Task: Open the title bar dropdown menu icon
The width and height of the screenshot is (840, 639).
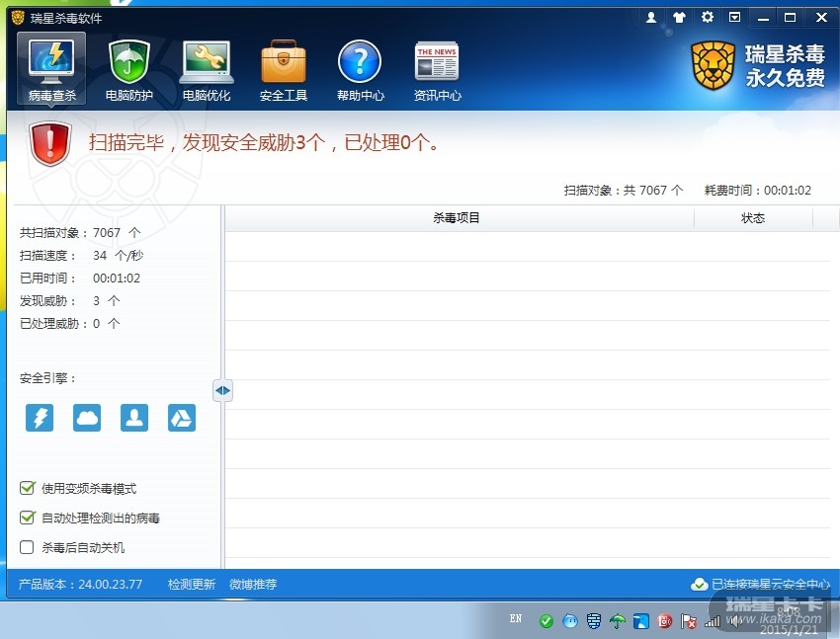Action: click(735, 17)
